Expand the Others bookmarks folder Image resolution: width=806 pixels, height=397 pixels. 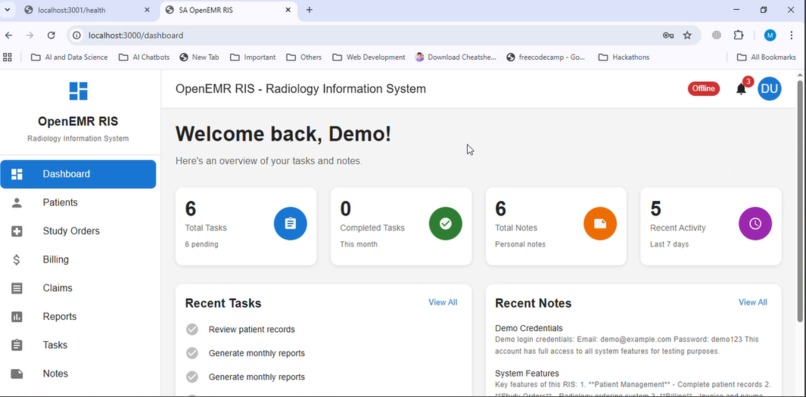click(x=304, y=57)
